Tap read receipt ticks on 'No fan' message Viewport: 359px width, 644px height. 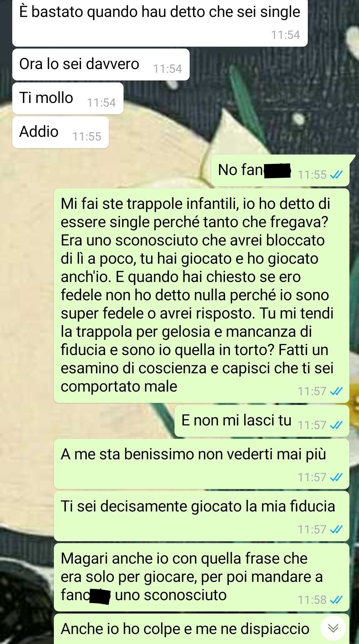pyautogui.click(x=336, y=175)
